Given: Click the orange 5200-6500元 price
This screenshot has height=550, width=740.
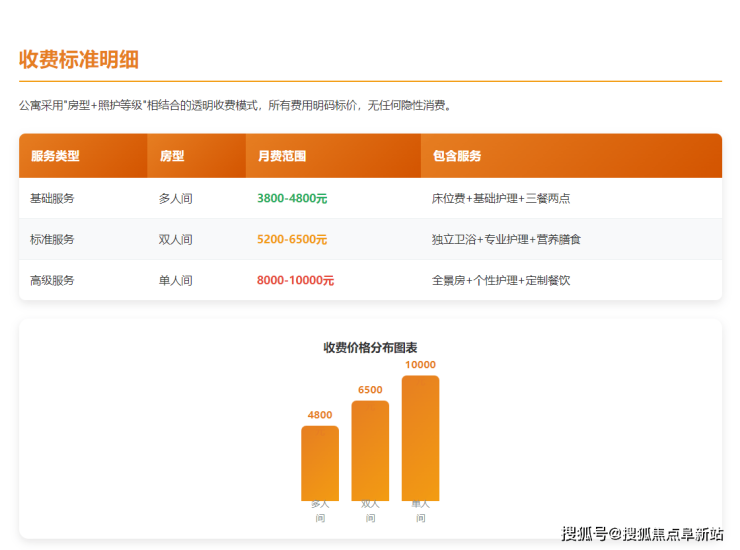Looking at the screenshot, I should tap(292, 240).
